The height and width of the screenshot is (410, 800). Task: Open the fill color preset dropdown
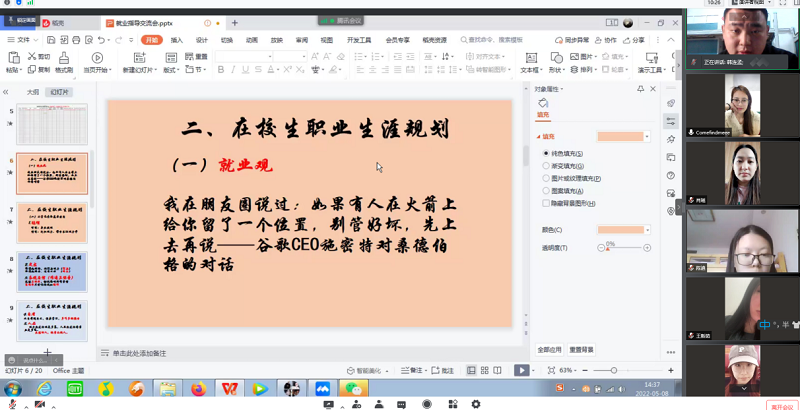647,137
